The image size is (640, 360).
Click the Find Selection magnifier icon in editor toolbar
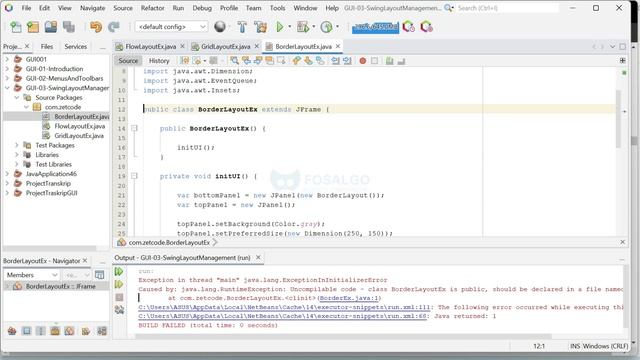point(234,61)
